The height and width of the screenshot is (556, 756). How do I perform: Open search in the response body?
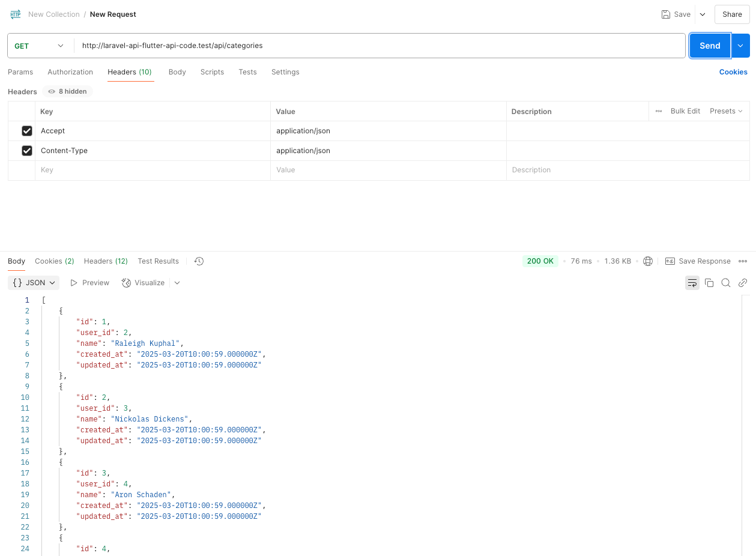(726, 283)
